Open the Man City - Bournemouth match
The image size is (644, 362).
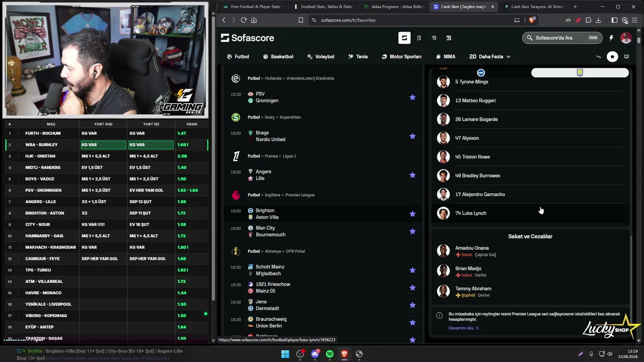click(x=323, y=231)
